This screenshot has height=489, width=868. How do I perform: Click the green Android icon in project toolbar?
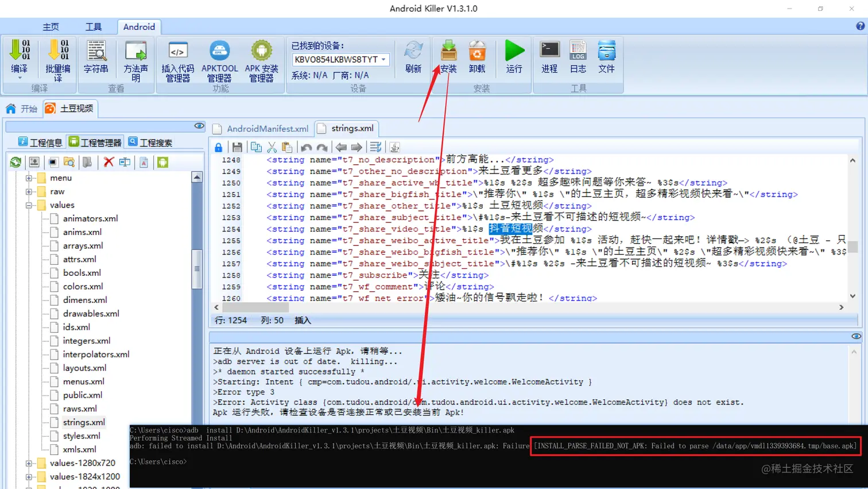[163, 162]
